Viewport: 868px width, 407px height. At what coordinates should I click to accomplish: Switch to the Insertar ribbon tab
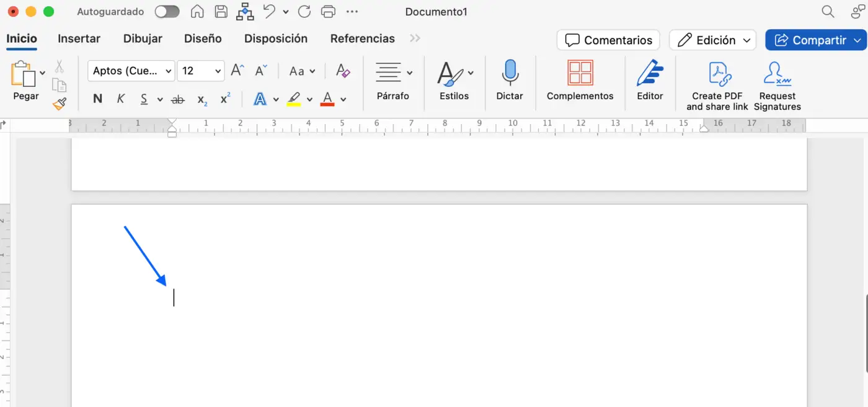coord(79,38)
